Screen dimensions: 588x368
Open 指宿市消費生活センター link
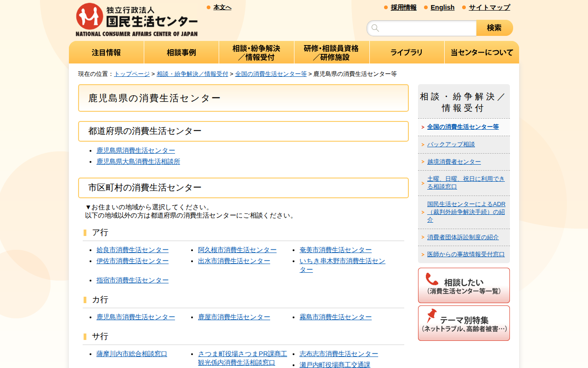tap(133, 280)
